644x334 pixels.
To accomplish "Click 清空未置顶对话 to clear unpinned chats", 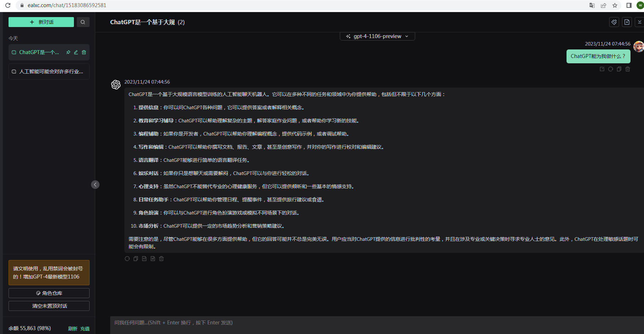I will (49, 306).
